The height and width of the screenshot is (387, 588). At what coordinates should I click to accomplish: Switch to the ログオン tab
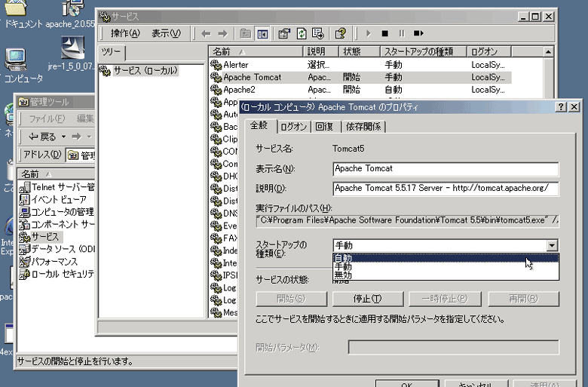[294, 127]
